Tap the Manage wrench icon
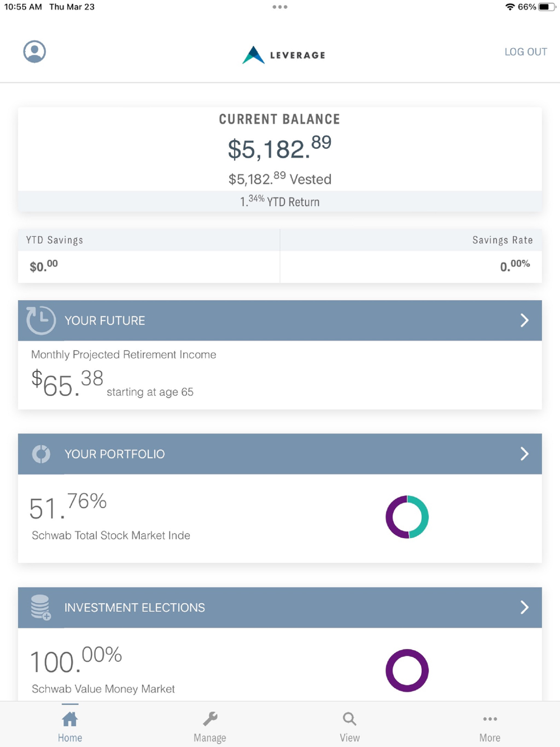 (210, 718)
